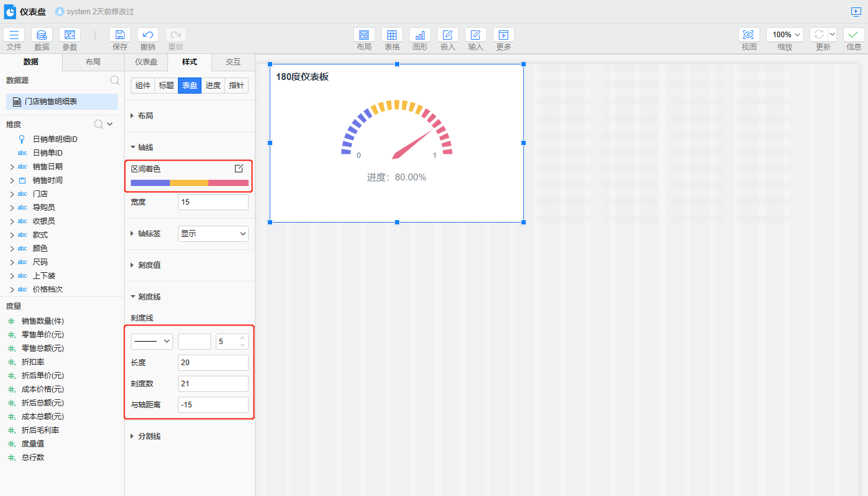Screen dimensions: 868x496
Task: Select the 标题 segment button
Action: [x=166, y=86]
